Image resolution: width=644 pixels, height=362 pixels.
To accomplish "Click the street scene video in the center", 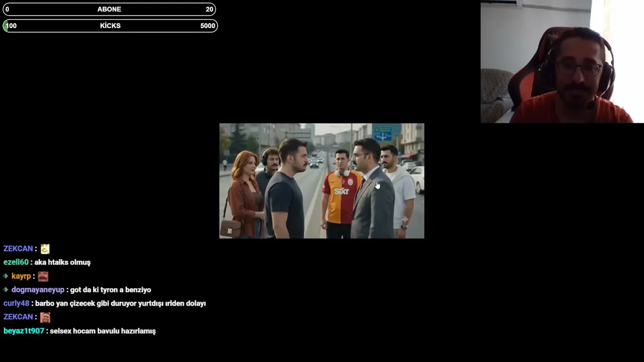I will [321, 181].
